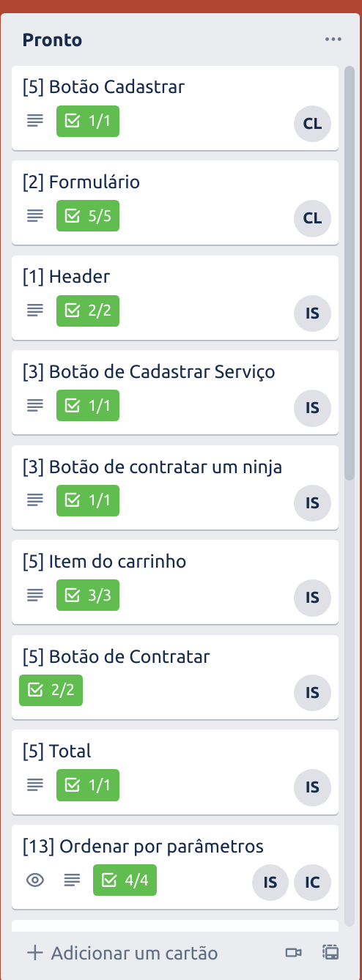Add a card via Adicionar um cartão
The width and height of the screenshot is (362, 980).
122,953
